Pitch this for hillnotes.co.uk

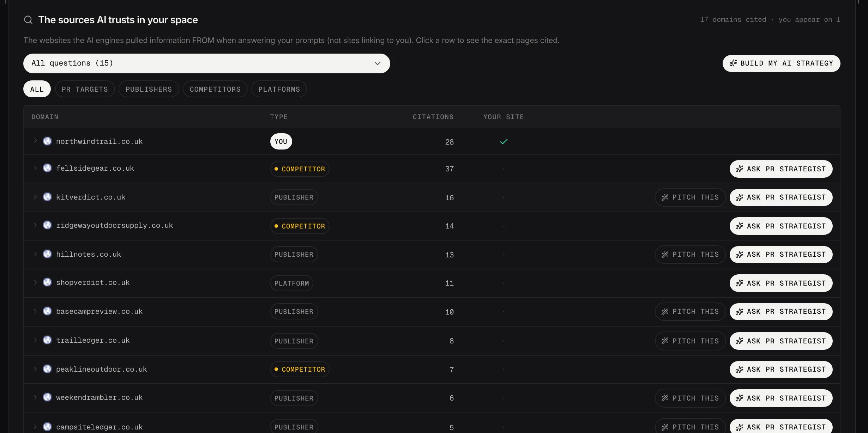[690, 255]
